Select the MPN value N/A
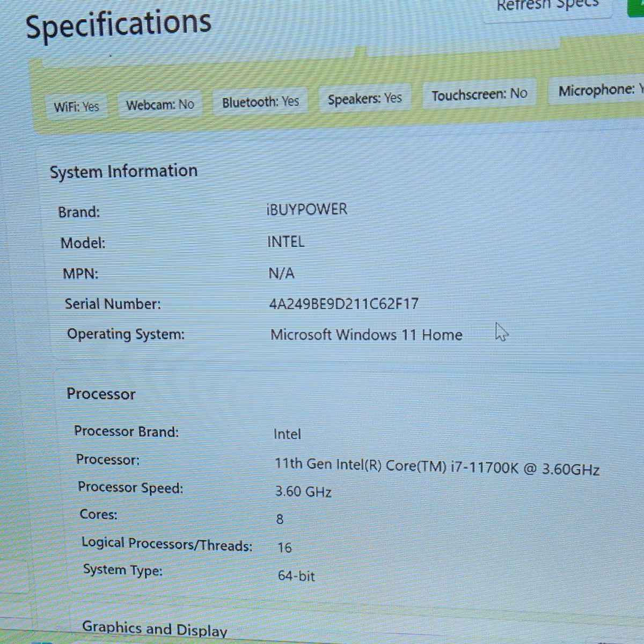Viewport: 644px width, 644px height. point(282,273)
